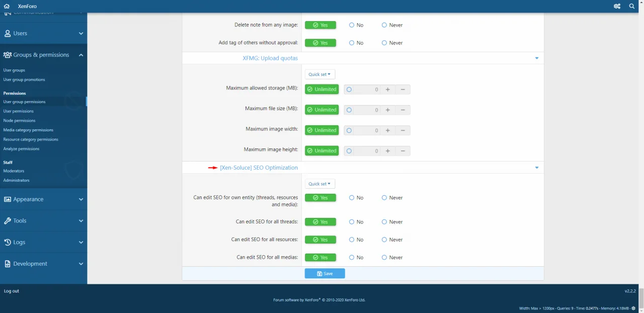This screenshot has height=313, width=644.
Task: Click the Maximum image width number field
Action: pyautogui.click(x=367, y=130)
